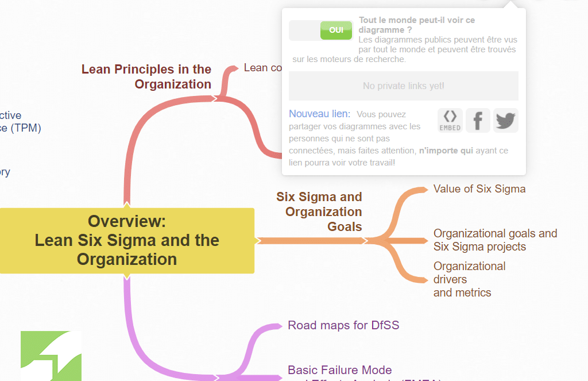Image resolution: width=588 pixels, height=381 pixels.
Task: Click the 'No private links yet!' box
Action: 403,86
